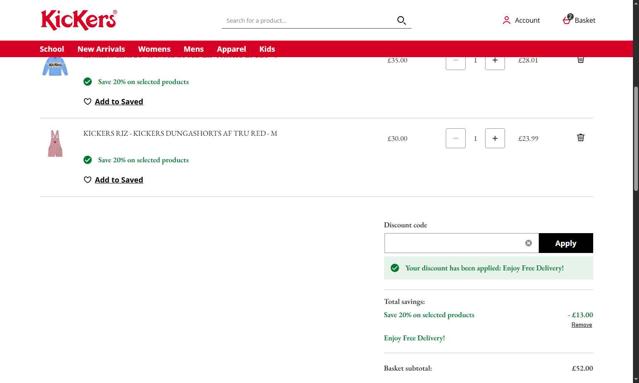Viewport: 639px width, 383px height.
Task: Increase quantity of the Dungashorts item
Action: [495, 138]
